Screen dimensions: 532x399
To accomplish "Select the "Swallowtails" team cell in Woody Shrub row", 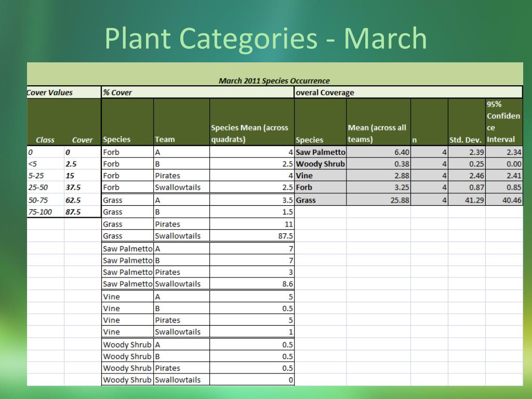I will pyautogui.click(x=178, y=380).
